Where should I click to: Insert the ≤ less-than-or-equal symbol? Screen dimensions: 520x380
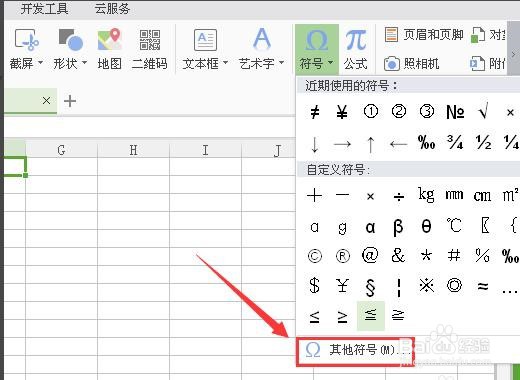click(315, 316)
